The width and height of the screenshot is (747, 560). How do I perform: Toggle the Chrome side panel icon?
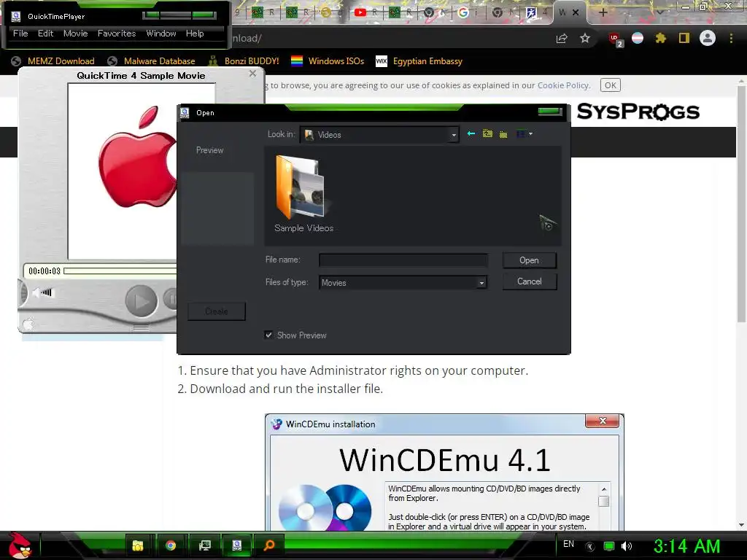[x=684, y=38]
